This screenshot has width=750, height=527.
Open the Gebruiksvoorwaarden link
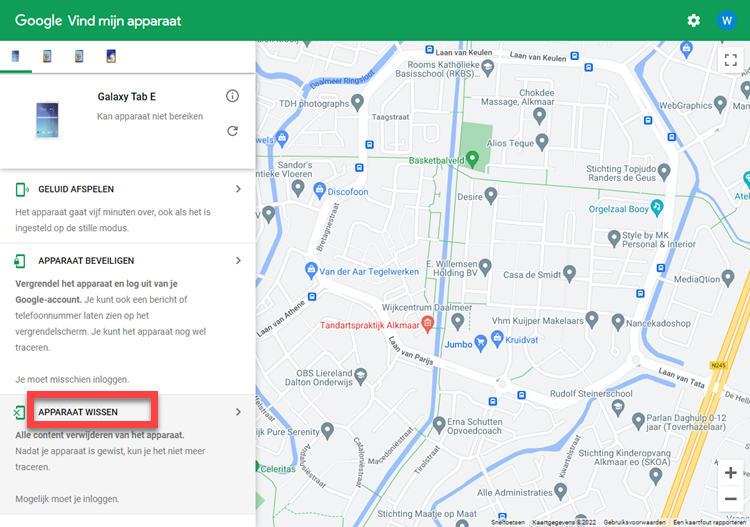634,522
